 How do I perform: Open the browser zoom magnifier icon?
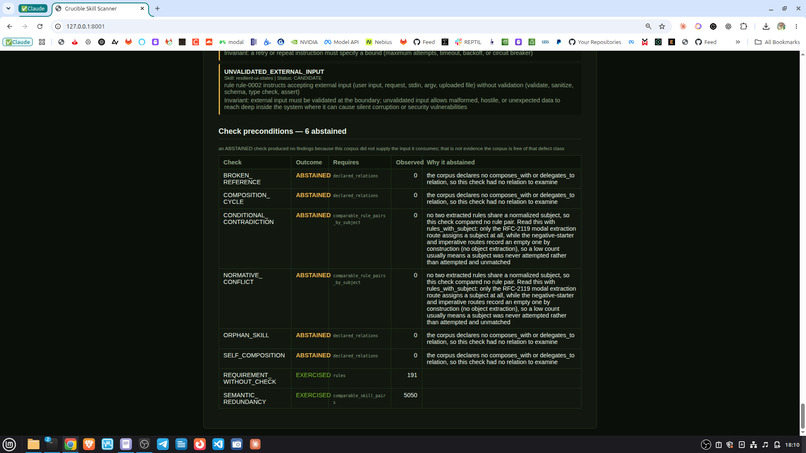click(x=648, y=26)
